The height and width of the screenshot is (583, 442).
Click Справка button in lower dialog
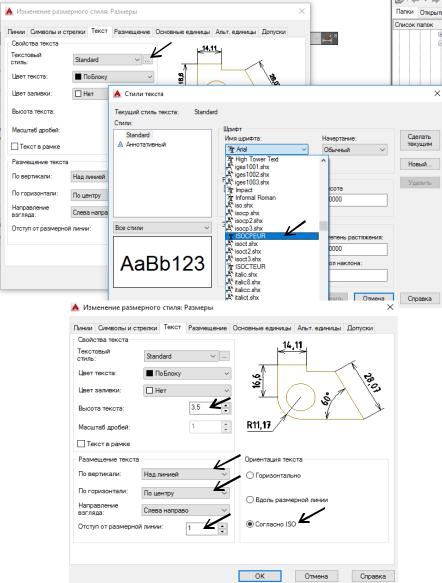373,576
